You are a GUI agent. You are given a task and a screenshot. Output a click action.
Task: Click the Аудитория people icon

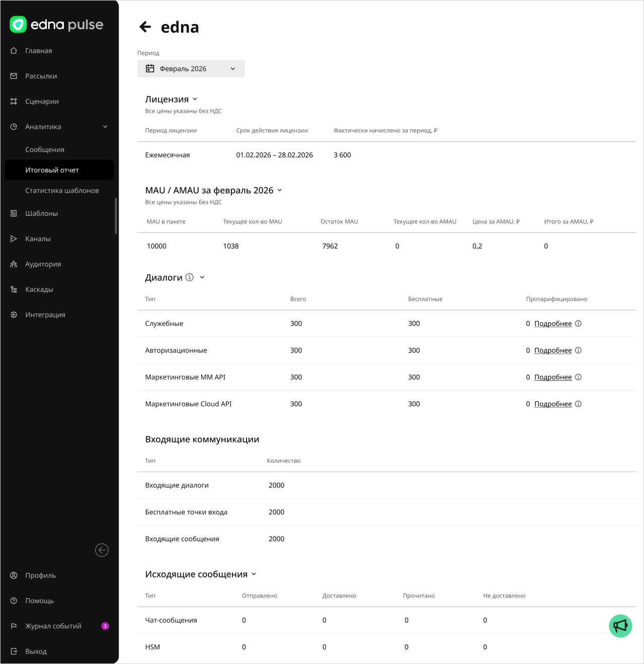(14, 264)
